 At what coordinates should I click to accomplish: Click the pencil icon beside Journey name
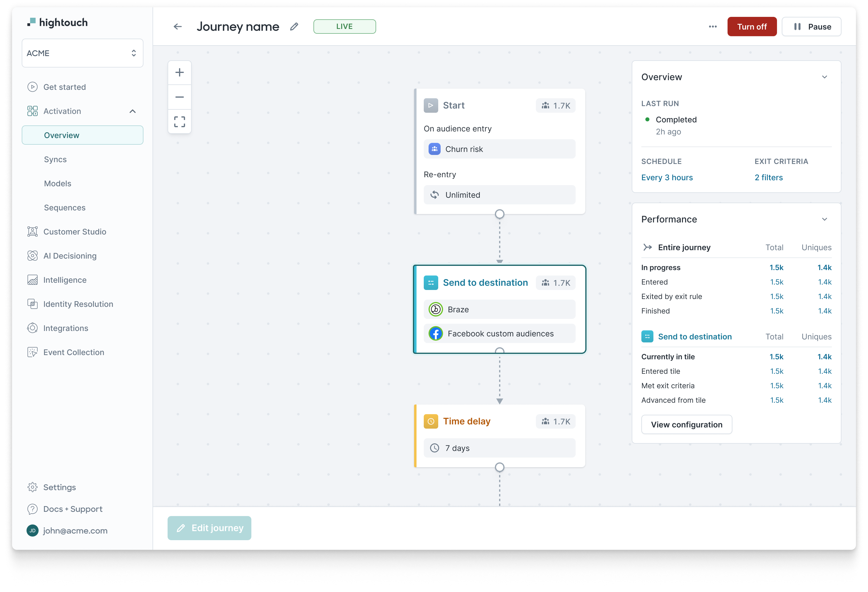click(294, 27)
